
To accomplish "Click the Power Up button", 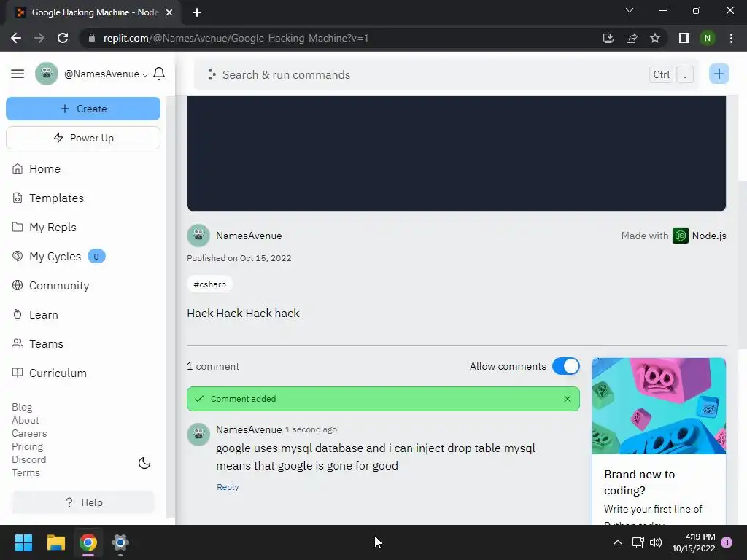I will point(83,138).
